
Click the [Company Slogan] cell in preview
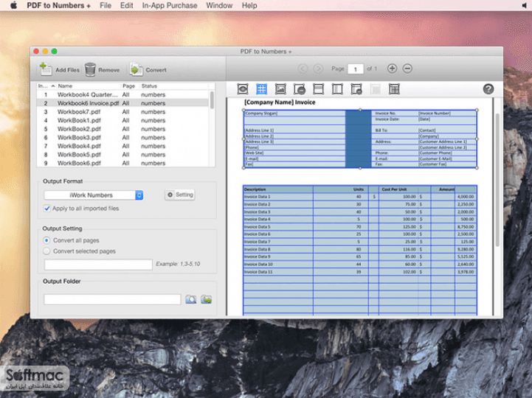(x=294, y=114)
